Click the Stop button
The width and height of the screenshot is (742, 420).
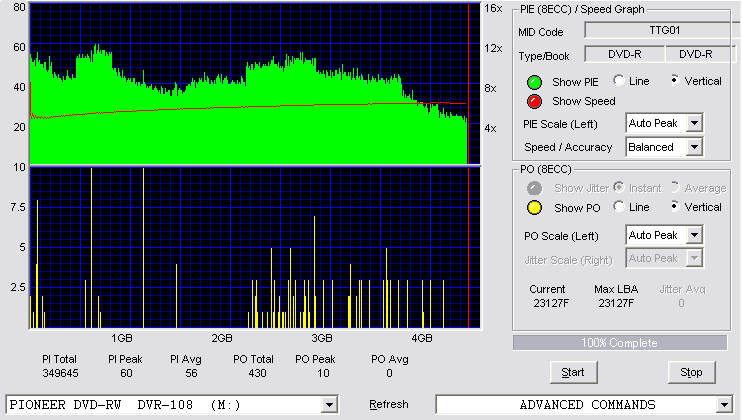[691, 373]
